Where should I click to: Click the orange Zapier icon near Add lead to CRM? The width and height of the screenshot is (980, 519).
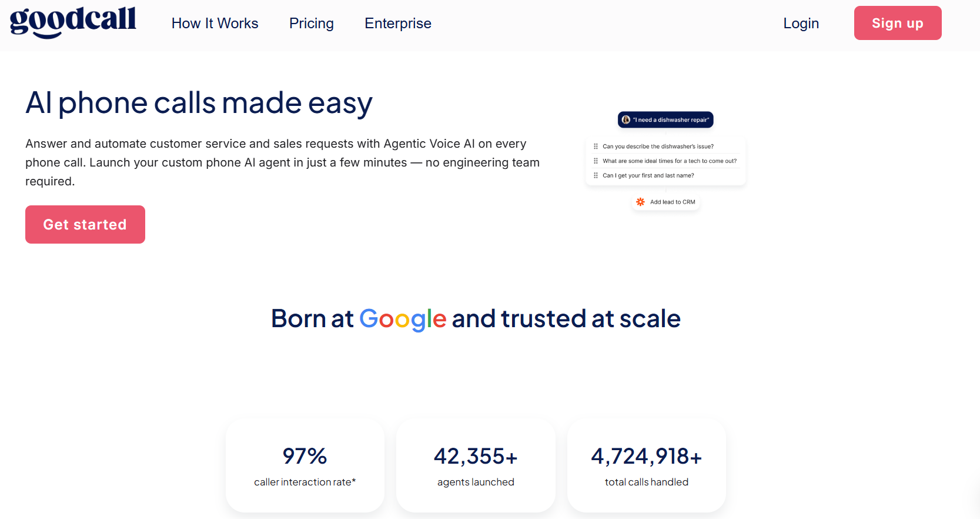coord(640,202)
